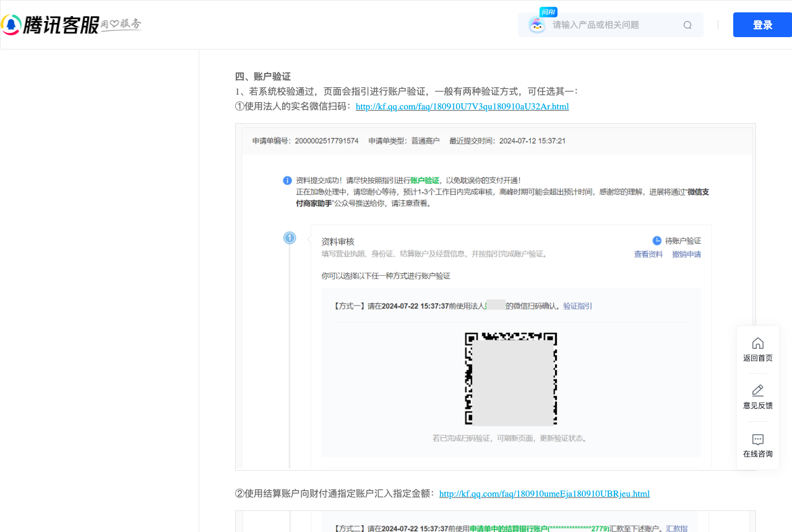Click the 查看资料 link
Screen dimensions: 792x532
point(648,254)
